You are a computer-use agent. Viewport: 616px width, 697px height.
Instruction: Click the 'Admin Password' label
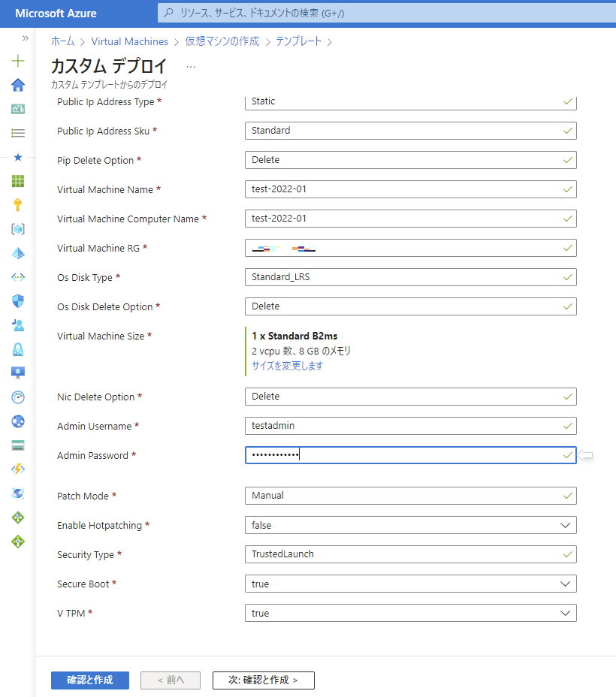[92, 456]
